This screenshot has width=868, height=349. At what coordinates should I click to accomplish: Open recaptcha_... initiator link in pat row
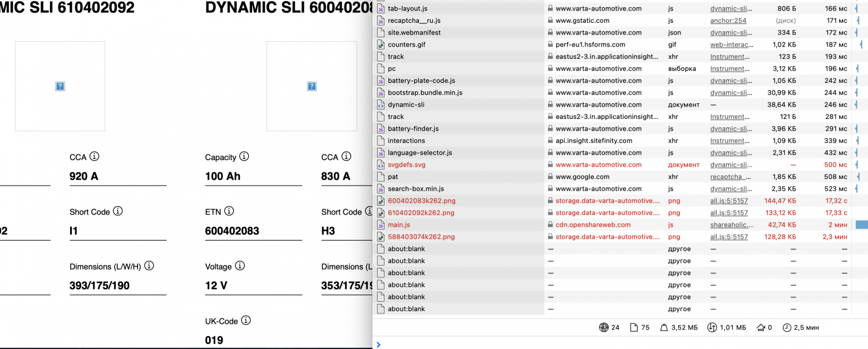[x=732, y=177]
